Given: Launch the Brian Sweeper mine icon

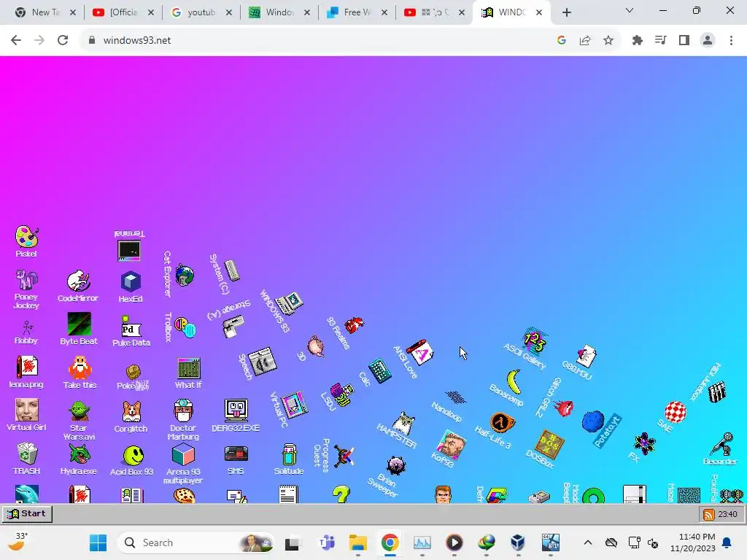Looking at the screenshot, I should pos(396,465).
